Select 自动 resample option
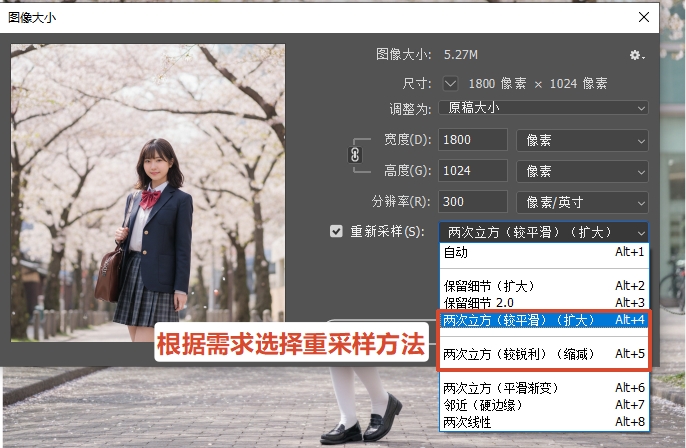Screen dimensions: 686x448 pyautogui.click(x=544, y=252)
